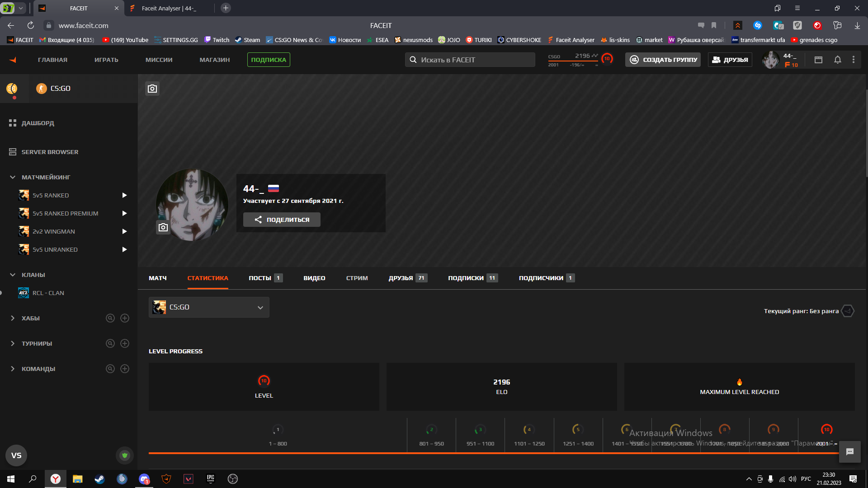This screenshot has width=868, height=488.
Task: Click the cover photo camera icon
Action: 152,89
